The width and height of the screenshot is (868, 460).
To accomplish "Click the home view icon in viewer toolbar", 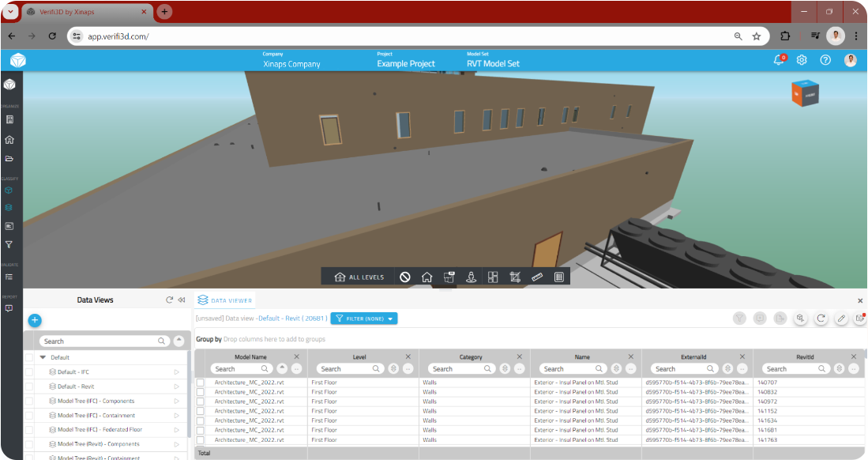I will tap(426, 277).
